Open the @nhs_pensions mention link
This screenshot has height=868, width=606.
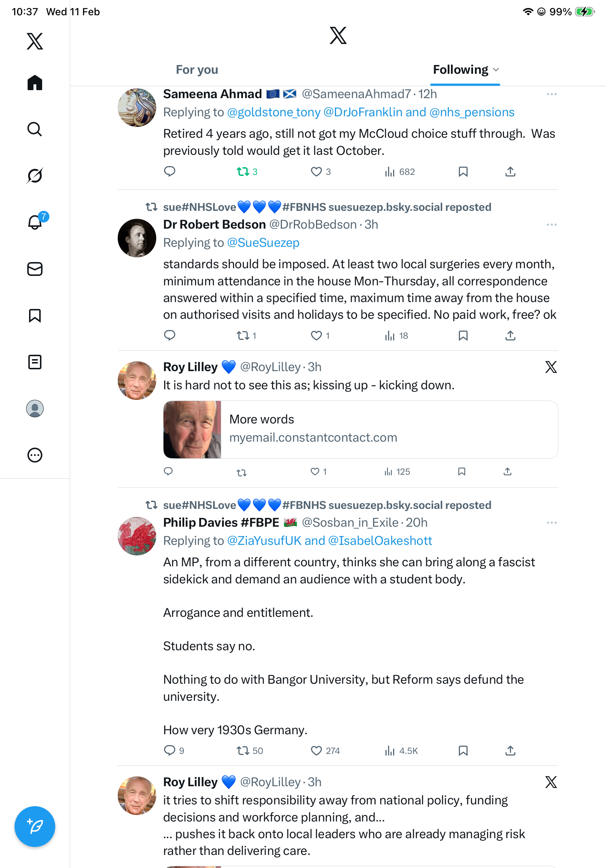(x=472, y=112)
